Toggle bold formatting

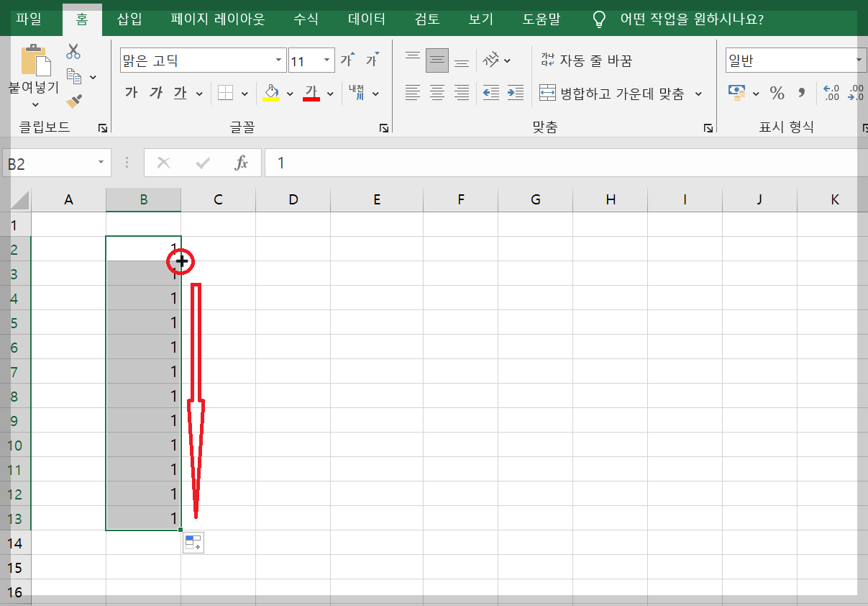click(x=131, y=93)
